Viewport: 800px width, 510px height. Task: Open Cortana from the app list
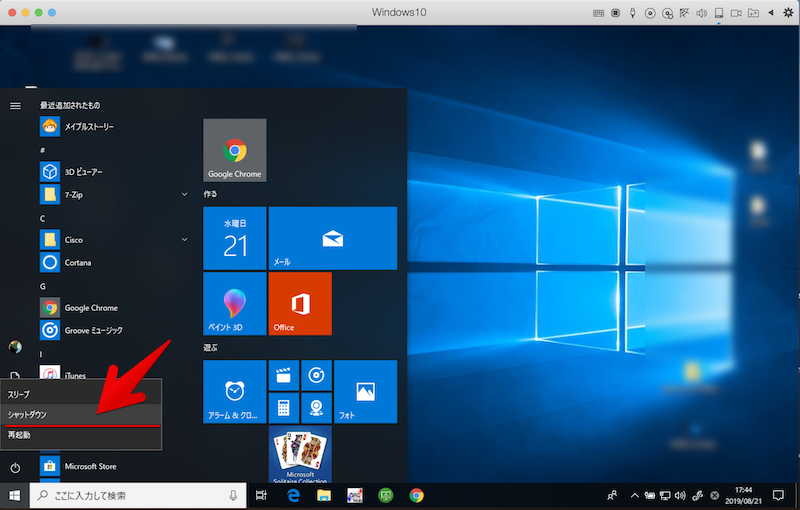(x=78, y=262)
